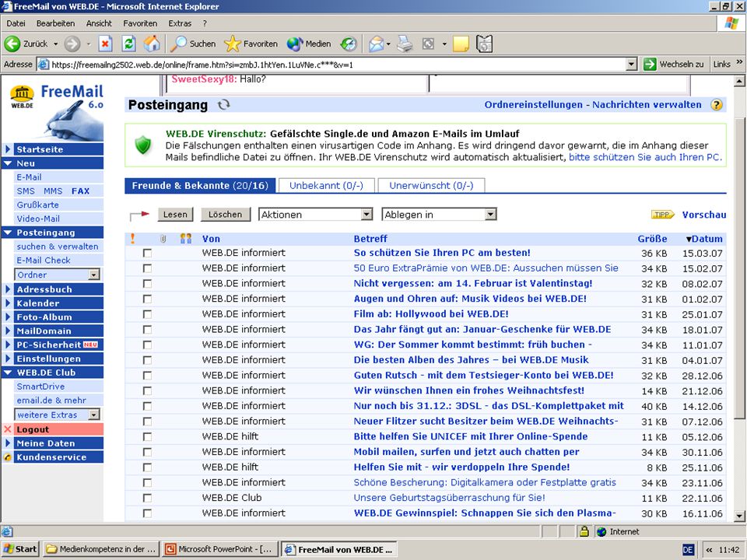Click the page scrollbar up arrow
Viewport: 747px width, 560px height.
click(739, 81)
